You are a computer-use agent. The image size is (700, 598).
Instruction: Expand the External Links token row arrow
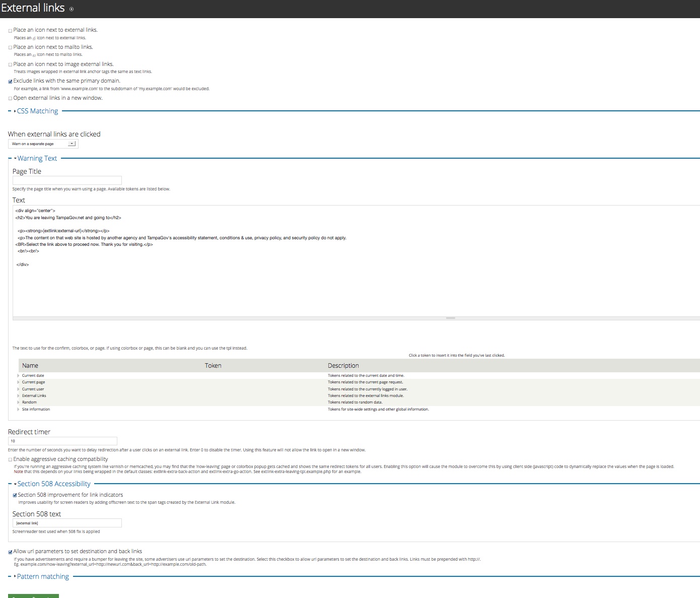coord(19,396)
